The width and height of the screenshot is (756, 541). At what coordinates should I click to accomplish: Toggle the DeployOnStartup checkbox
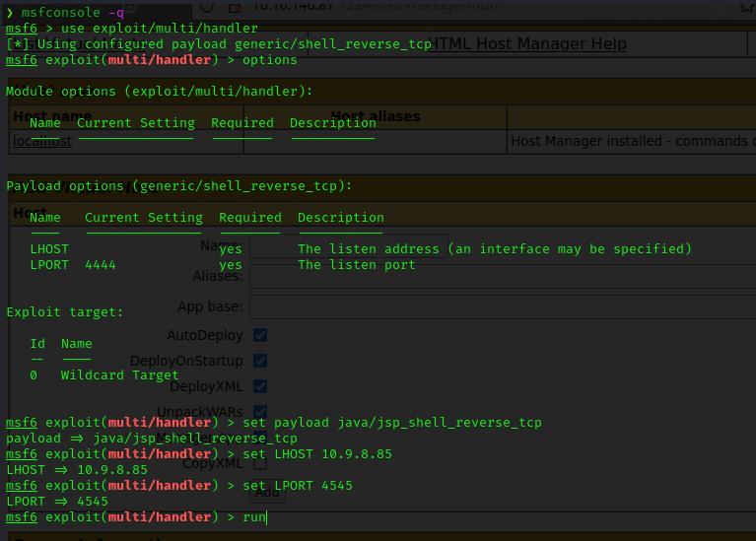point(260,361)
